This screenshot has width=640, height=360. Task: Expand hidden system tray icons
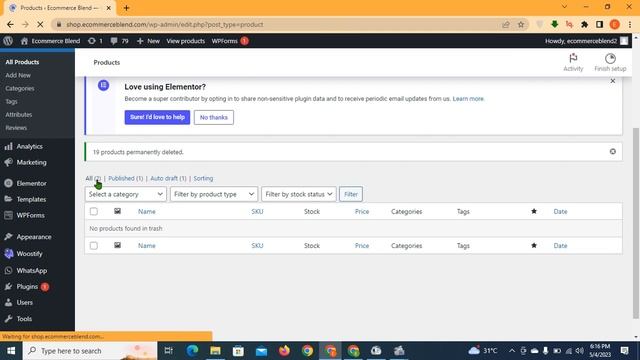click(512, 351)
